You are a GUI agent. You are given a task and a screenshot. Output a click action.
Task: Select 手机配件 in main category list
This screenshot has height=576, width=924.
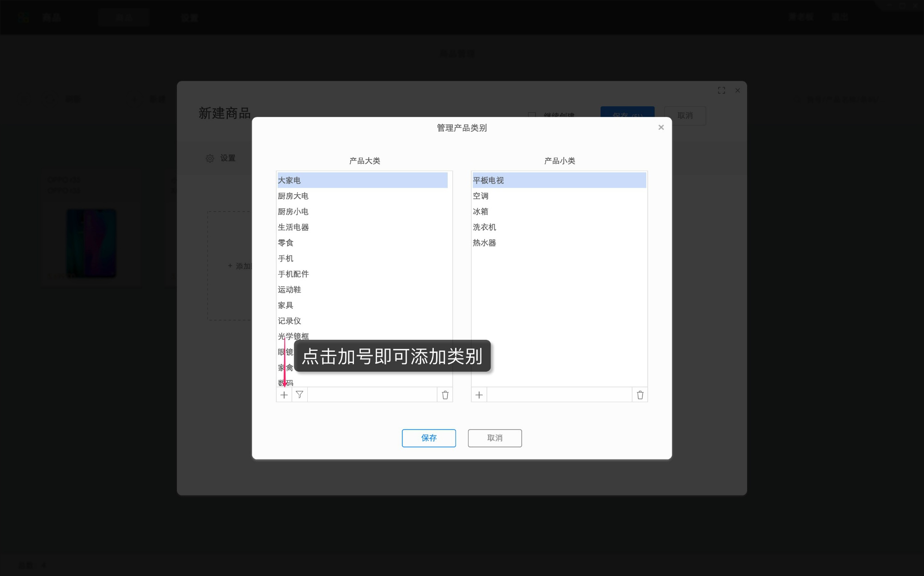tap(293, 274)
